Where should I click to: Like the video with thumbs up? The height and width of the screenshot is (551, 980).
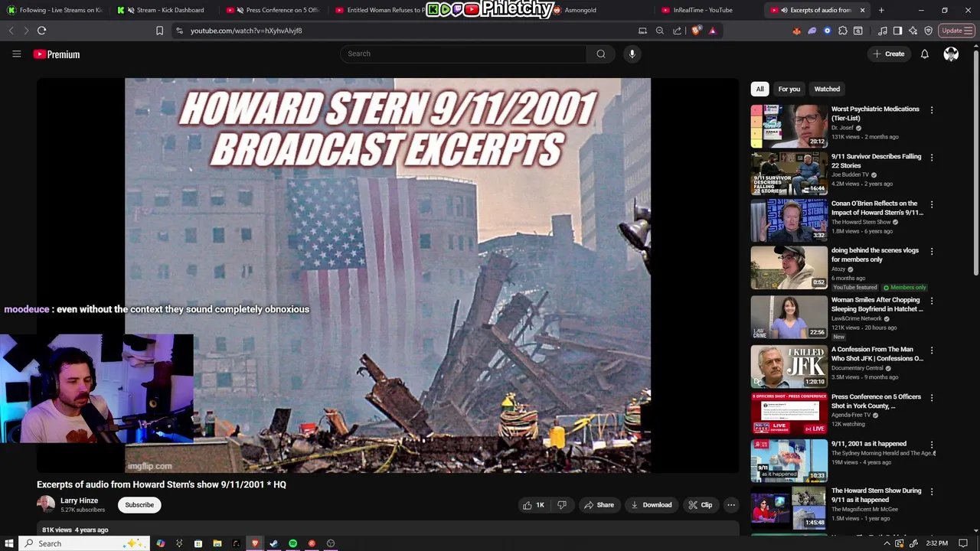[534, 505]
